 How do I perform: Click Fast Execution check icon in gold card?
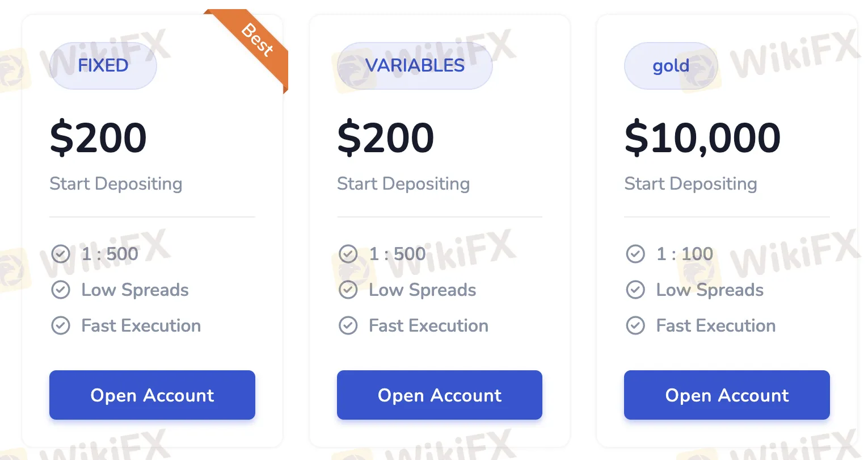[x=635, y=325]
